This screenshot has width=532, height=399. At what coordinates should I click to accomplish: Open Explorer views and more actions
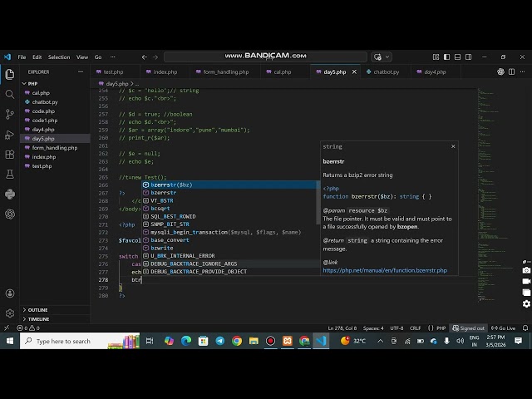click(x=81, y=72)
